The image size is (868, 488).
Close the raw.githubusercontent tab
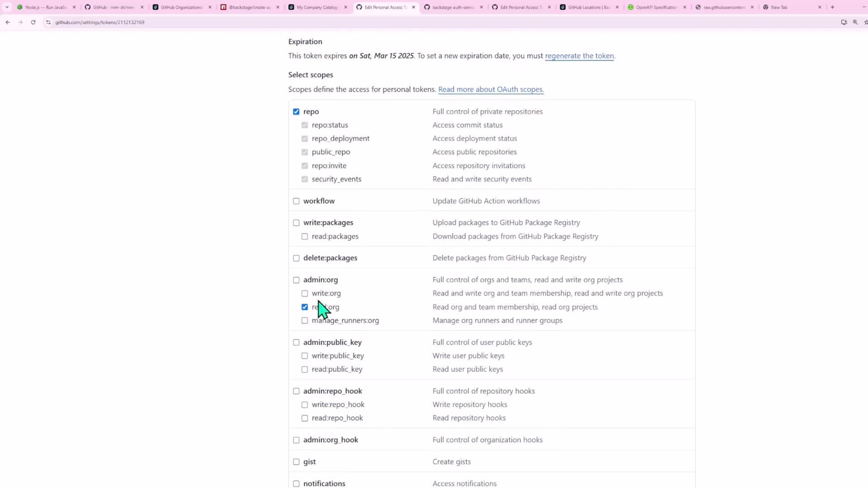[x=752, y=7]
